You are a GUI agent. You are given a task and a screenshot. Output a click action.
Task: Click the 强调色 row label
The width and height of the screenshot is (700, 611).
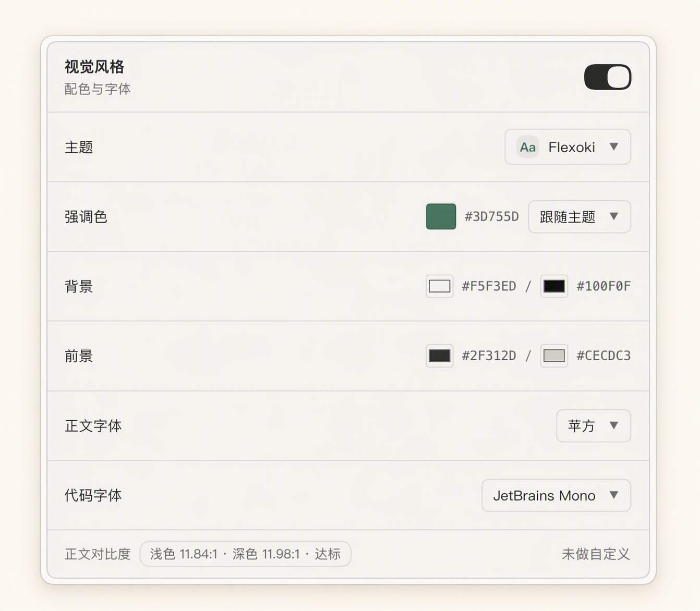coord(86,216)
